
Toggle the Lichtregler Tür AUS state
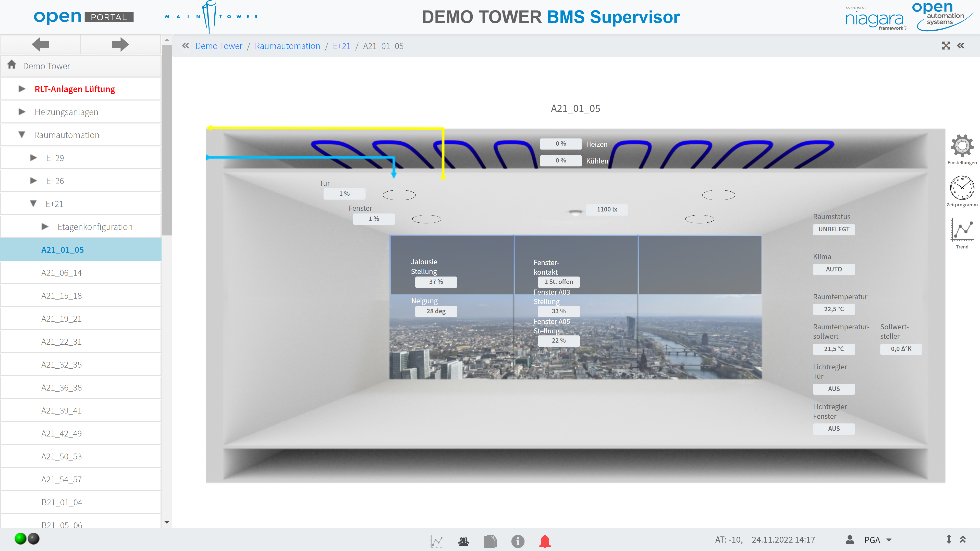(x=834, y=389)
